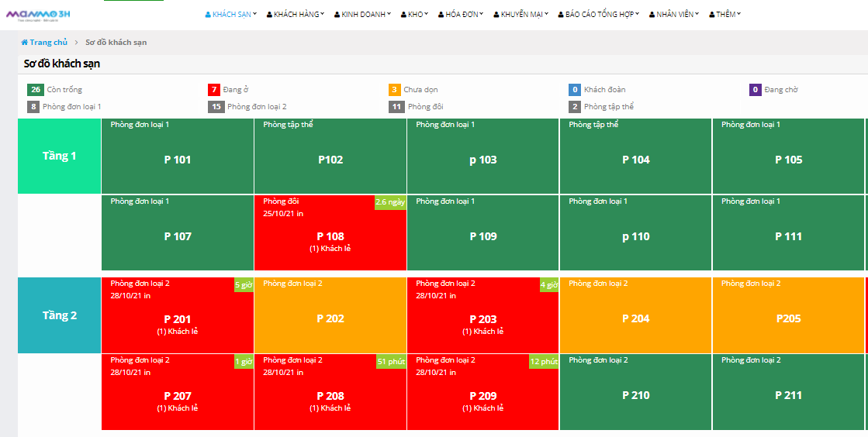Go to Trang chủ breadcrumb link
This screenshot has width=868, height=437.
click(x=48, y=43)
